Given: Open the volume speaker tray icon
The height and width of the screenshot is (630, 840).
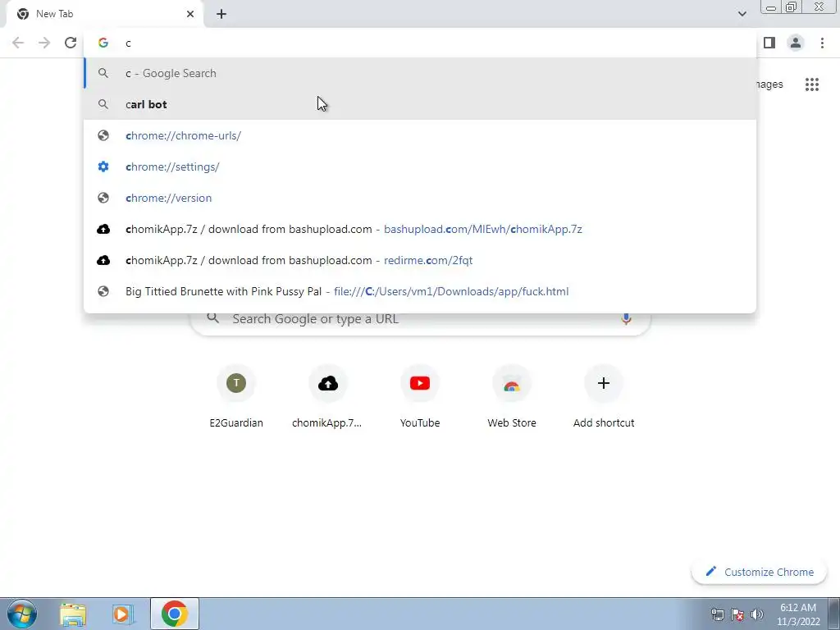Looking at the screenshot, I should click(x=757, y=614).
